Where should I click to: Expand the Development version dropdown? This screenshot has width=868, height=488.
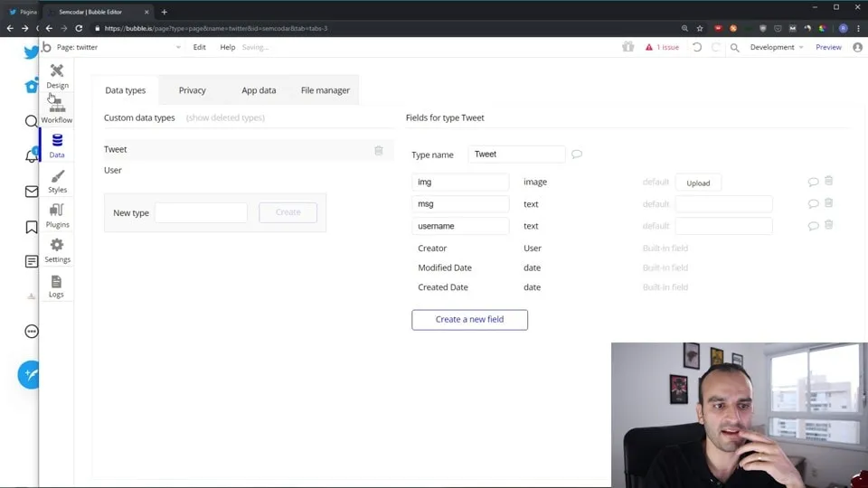(x=776, y=47)
